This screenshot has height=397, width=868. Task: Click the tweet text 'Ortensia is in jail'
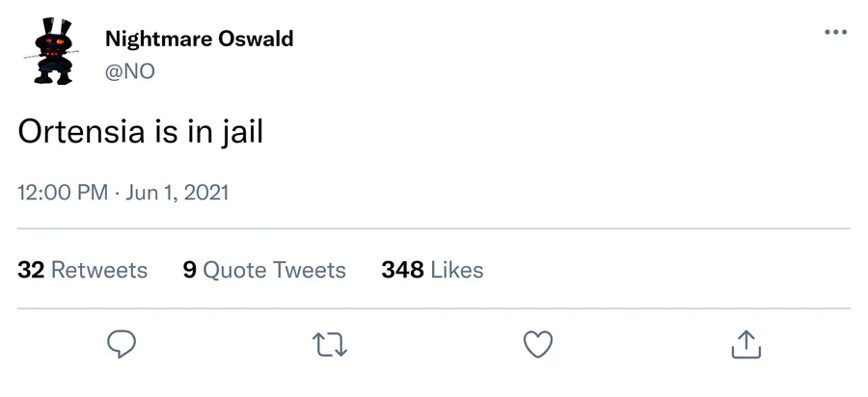[x=141, y=132]
